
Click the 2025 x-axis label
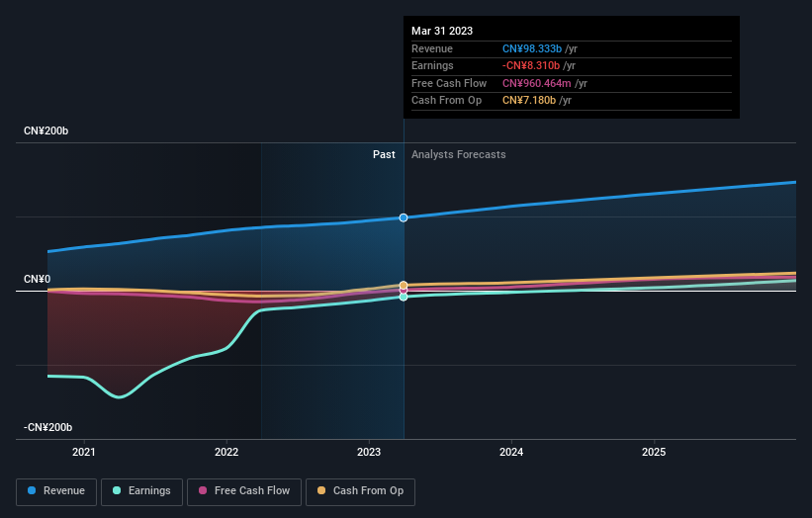654,452
